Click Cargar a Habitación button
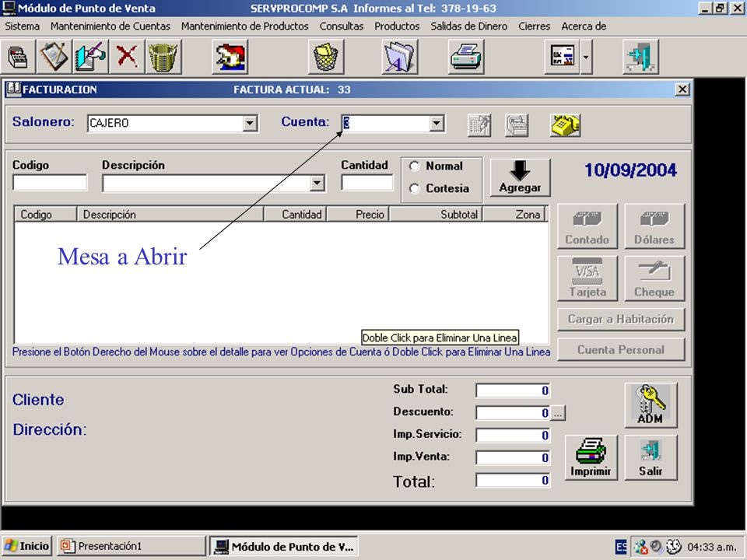Viewport: 747px width, 560px height. (621, 319)
